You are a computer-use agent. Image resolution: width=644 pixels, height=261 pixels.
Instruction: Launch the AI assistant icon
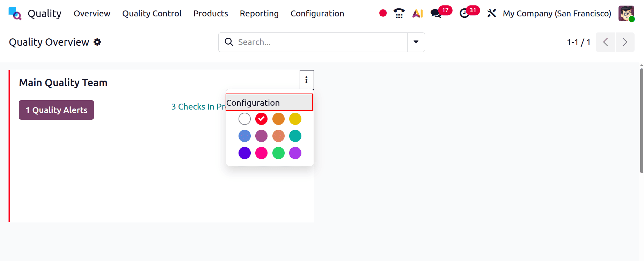click(417, 13)
